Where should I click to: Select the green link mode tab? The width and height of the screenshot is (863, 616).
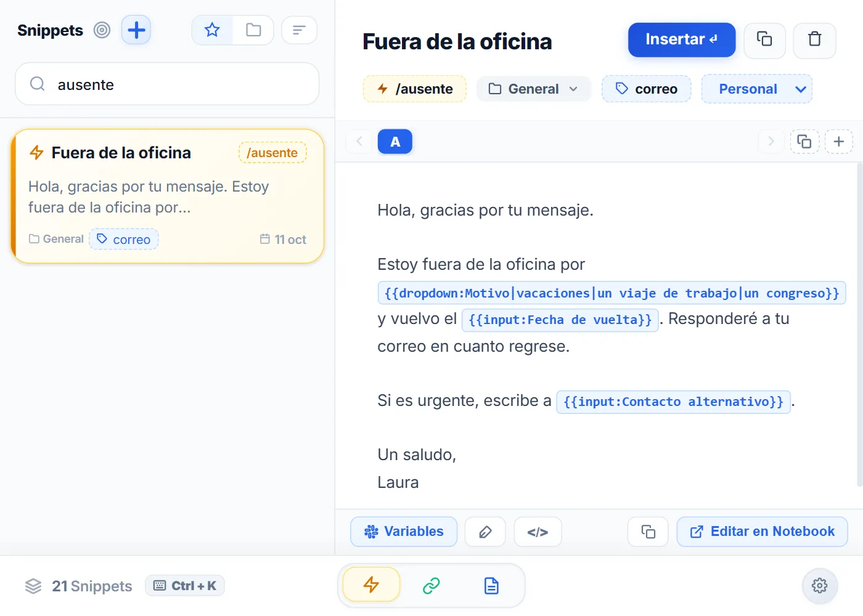tap(431, 585)
